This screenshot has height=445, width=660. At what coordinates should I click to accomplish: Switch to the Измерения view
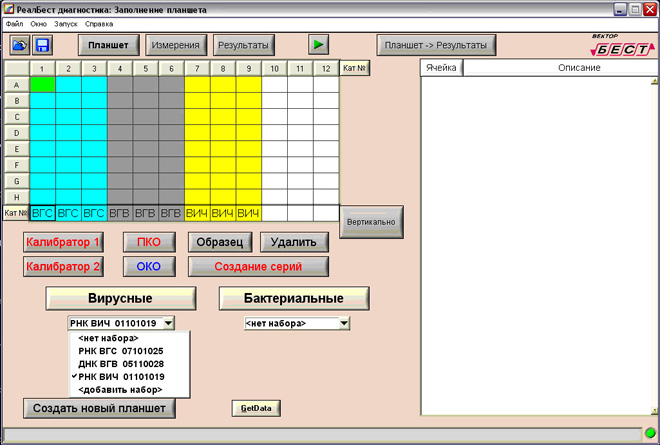[x=176, y=45]
